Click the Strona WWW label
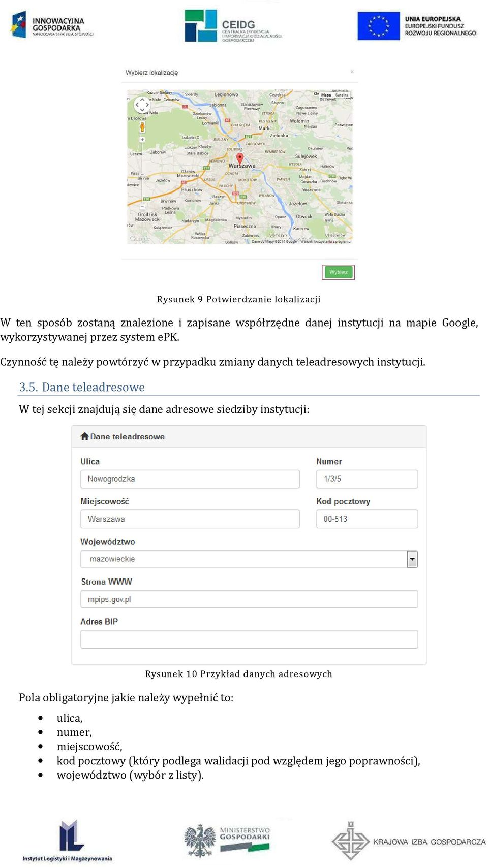 click(x=107, y=582)
